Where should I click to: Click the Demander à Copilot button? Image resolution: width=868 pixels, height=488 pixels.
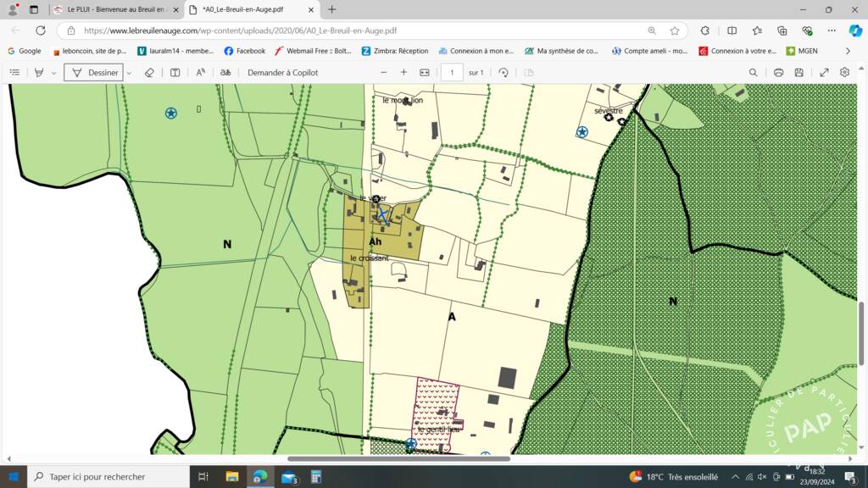click(x=282, y=73)
